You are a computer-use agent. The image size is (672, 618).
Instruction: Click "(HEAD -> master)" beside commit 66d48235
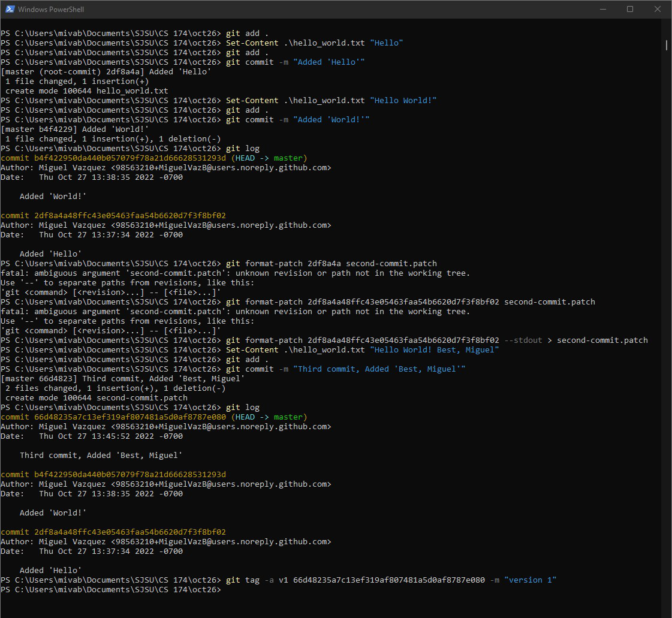tap(269, 417)
